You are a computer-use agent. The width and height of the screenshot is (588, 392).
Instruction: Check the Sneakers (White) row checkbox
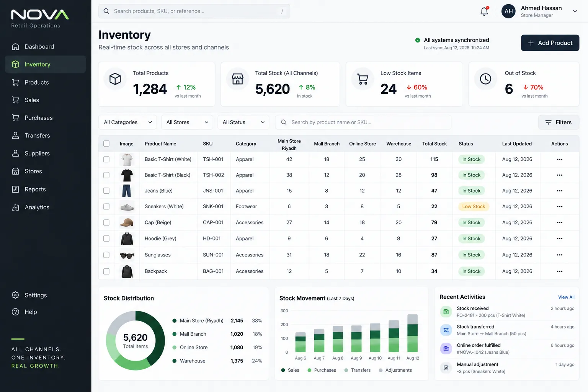click(106, 206)
